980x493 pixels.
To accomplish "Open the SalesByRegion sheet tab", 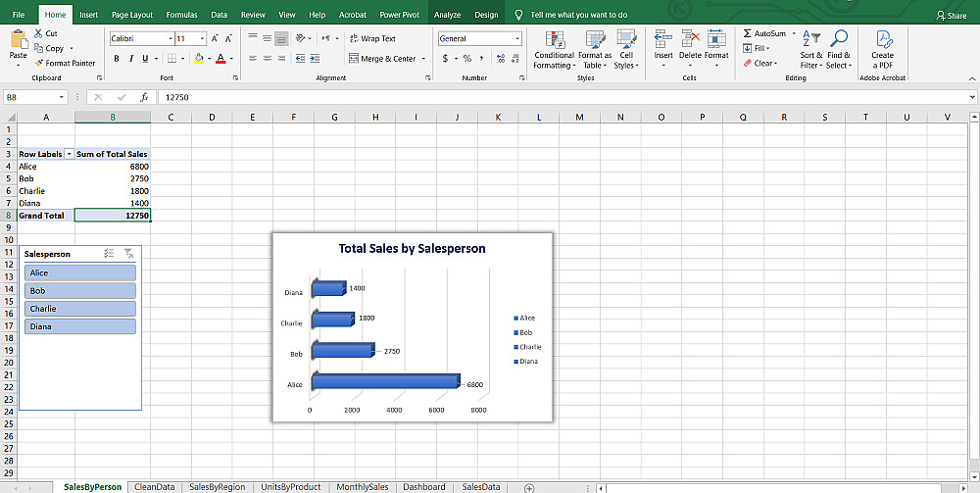I will pyautogui.click(x=217, y=486).
